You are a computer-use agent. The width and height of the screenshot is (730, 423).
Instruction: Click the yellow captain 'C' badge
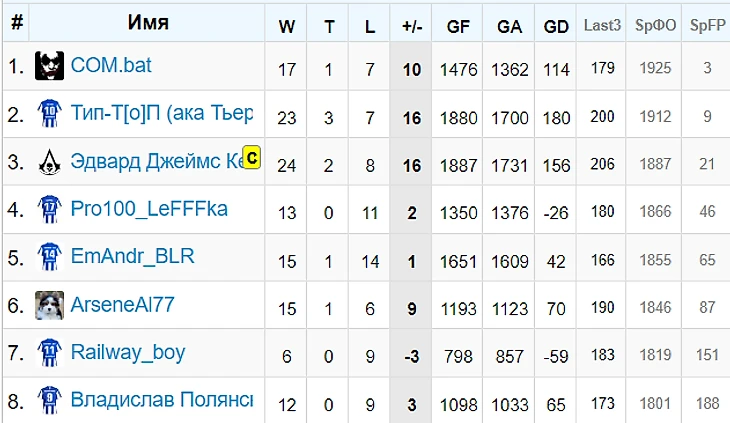pos(251,158)
